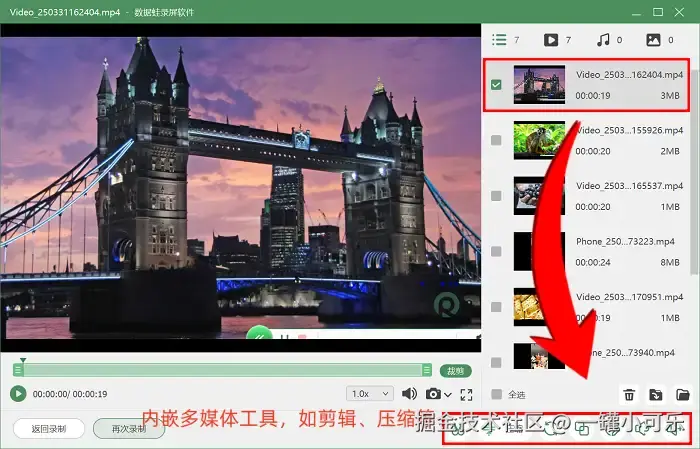700x449 pixels.
Task: Maximize the recorder window
Action: pyautogui.click(x=658, y=12)
